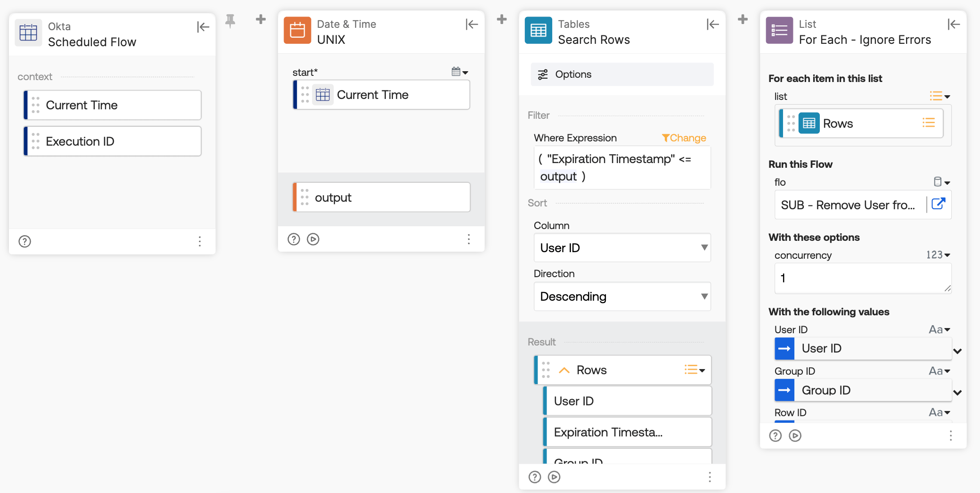
Task: Select the Execution ID context field
Action: click(113, 141)
